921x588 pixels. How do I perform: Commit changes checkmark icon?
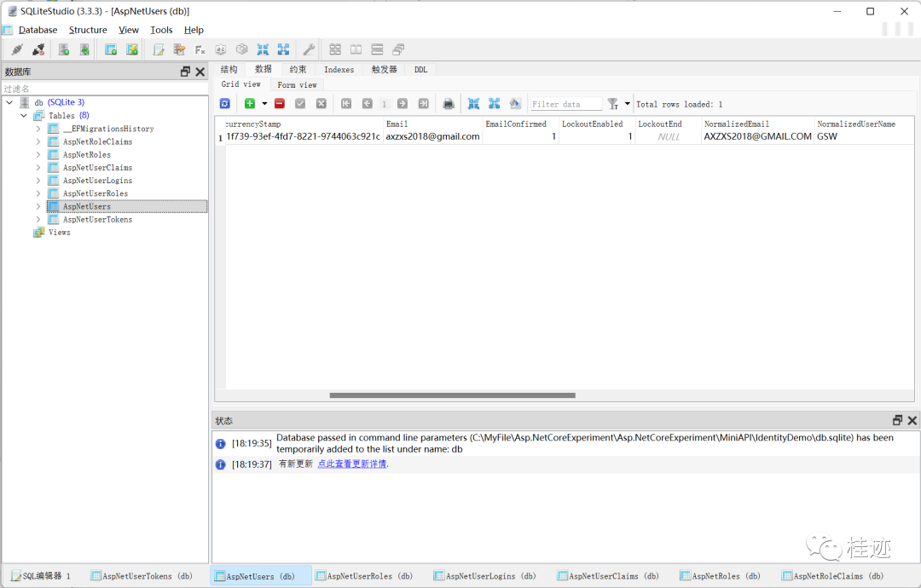(x=300, y=104)
